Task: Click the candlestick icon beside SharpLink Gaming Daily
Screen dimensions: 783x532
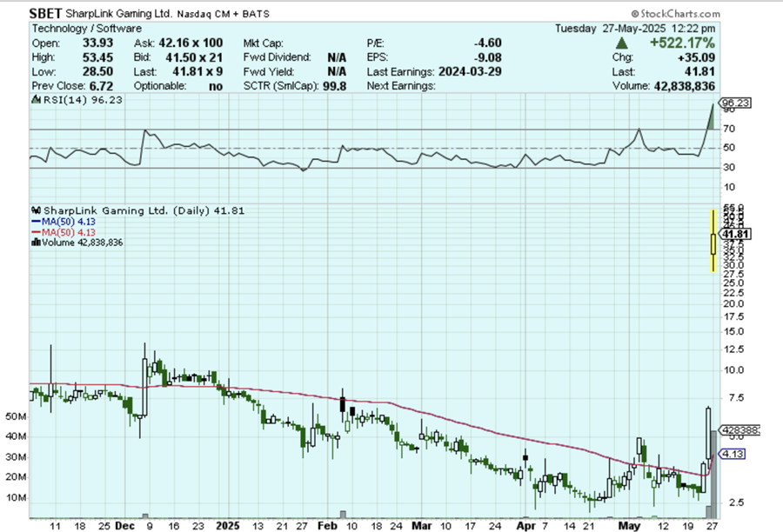Action: click(x=37, y=210)
